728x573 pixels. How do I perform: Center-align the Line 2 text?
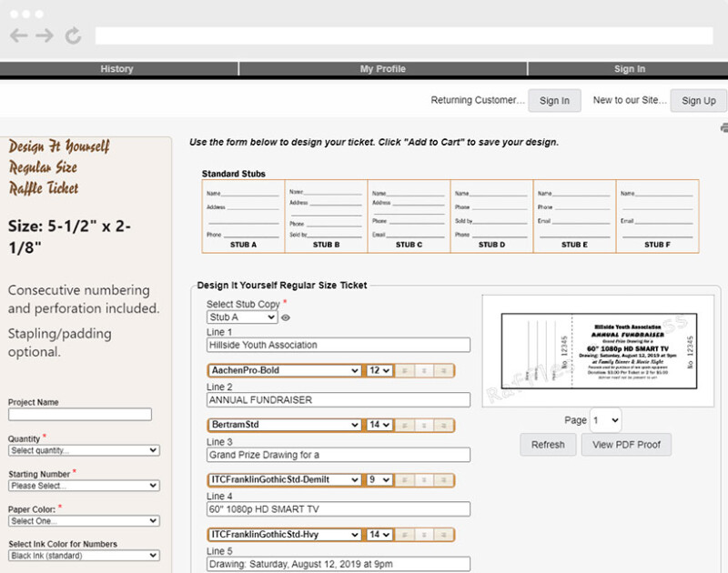(x=423, y=425)
